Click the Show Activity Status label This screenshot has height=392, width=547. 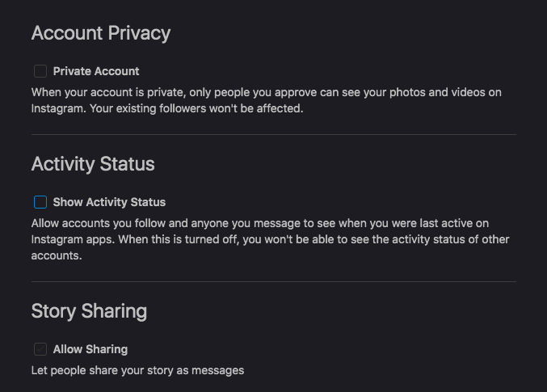(x=109, y=202)
